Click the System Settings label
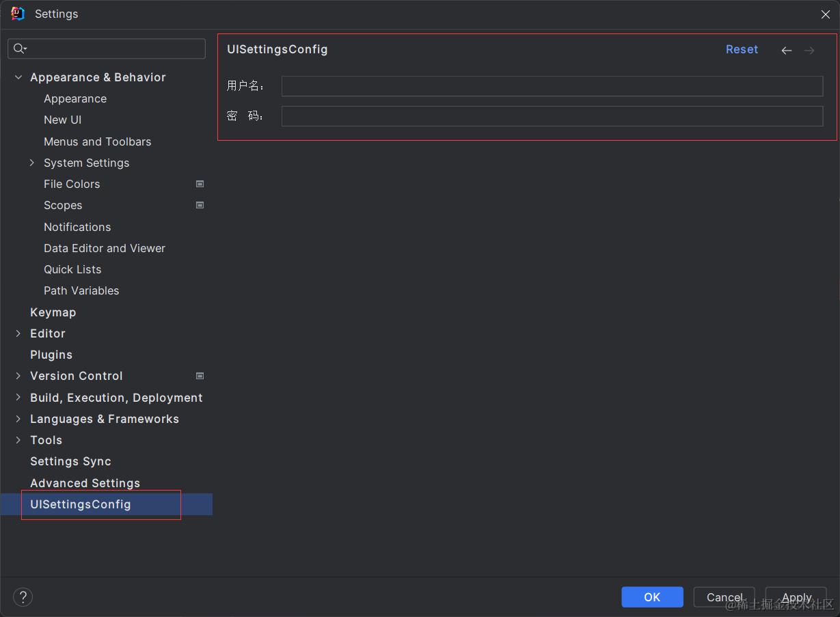The width and height of the screenshot is (840, 617). (86, 163)
